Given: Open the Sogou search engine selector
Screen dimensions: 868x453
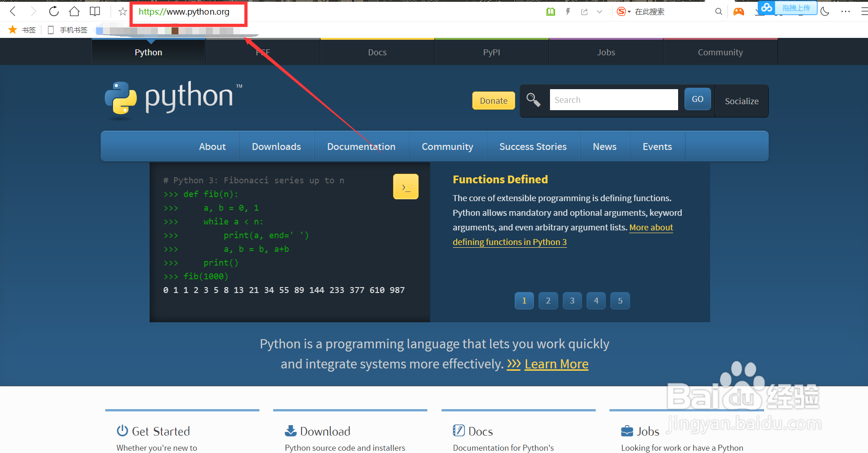Looking at the screenshot, I should 623,11.
